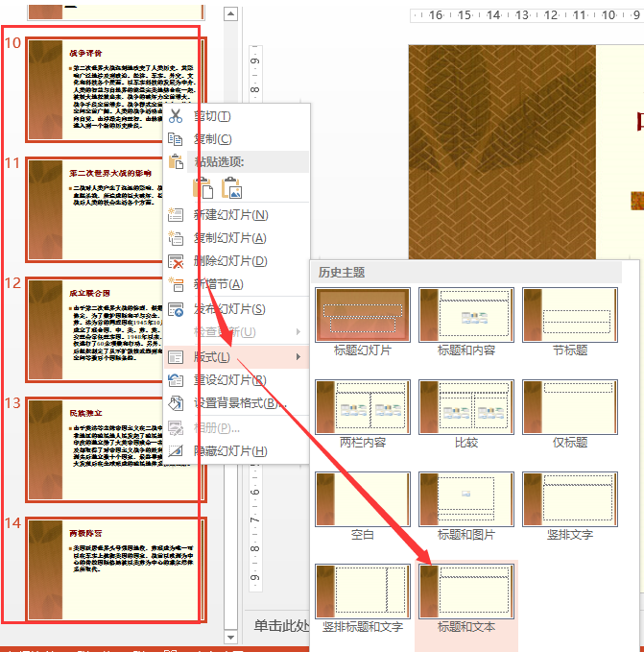Choose 隐藏幻灯片(H) menu entry
Screen dimensions: 644x652
click(230, 450)
